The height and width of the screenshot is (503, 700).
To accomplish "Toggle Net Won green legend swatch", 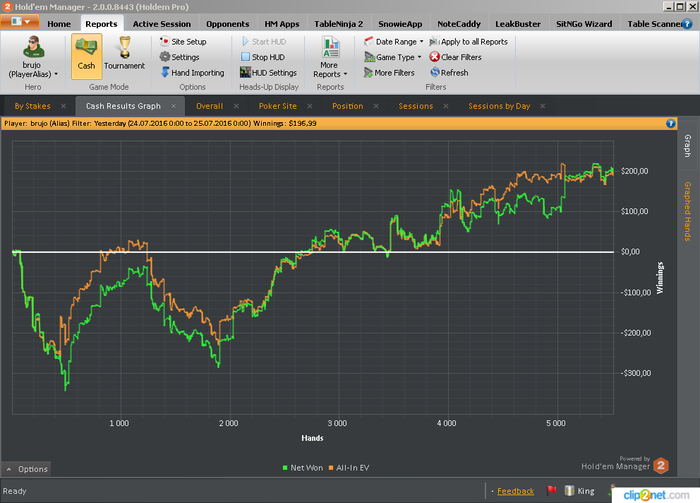I will coord(285,468).
